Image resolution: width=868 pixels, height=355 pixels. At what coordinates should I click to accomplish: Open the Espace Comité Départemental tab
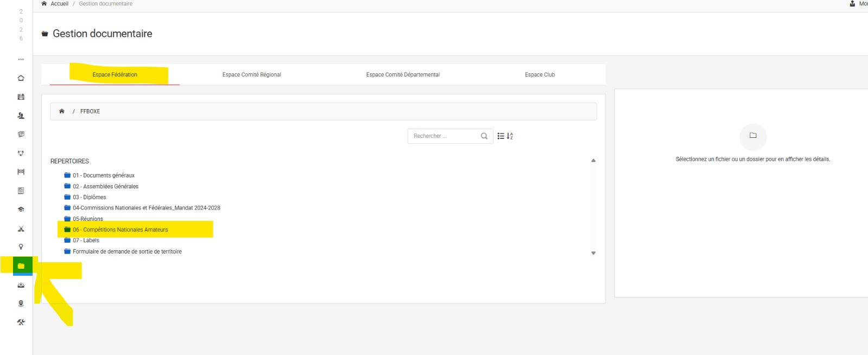[x=403, y=75]
